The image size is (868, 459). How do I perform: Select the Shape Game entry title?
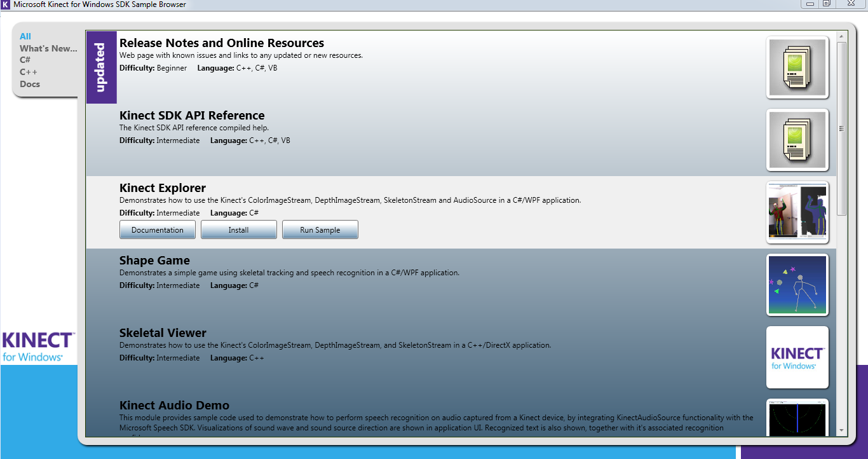tap(154, 261)
